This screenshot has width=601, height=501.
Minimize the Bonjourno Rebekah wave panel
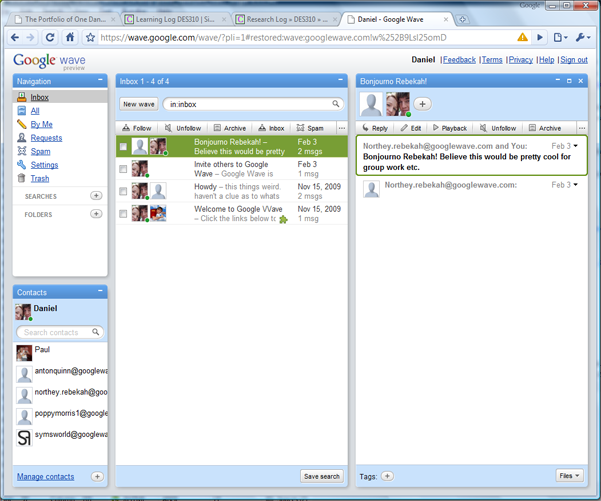coord(558,80)
